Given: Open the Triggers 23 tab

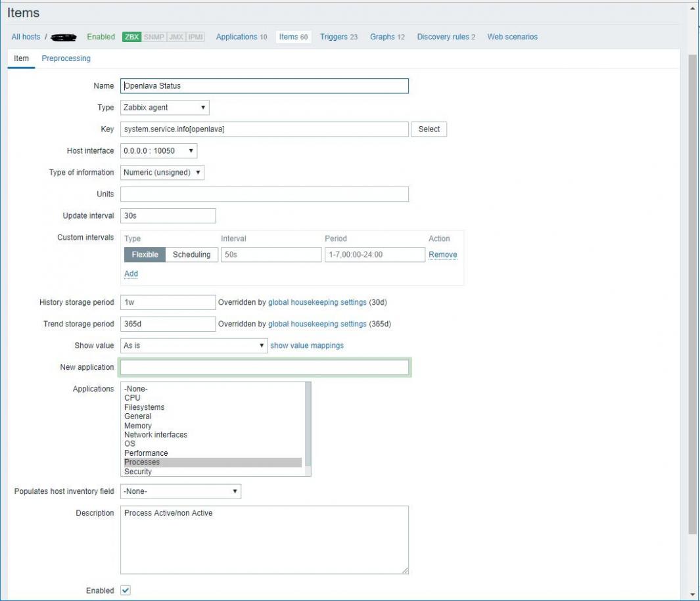Looking at the screenshot, I should (339, 37).
